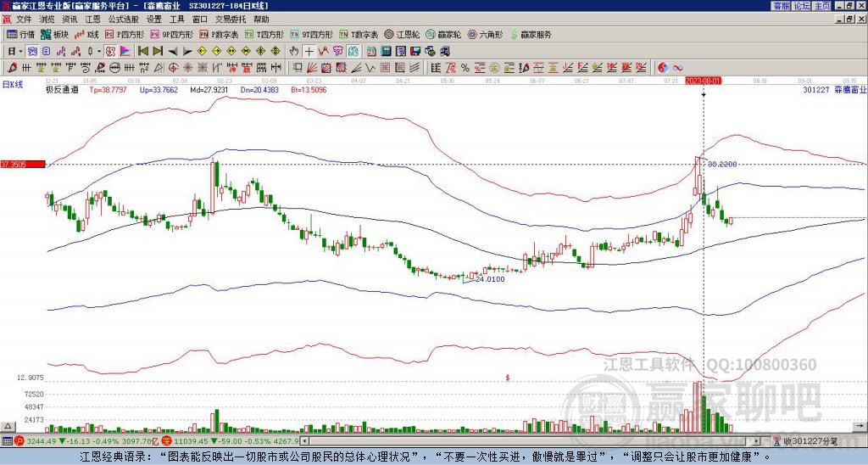This screenshot has height=465, width=868.
Task: Click the 沪 Shanghai index badge
Action: [x=19, y=441]
